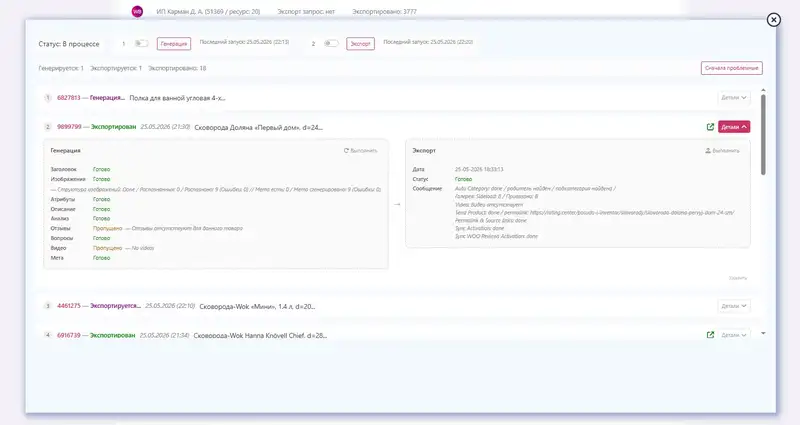Viewport: 800px width, 425px height.
Task: Click the 'Экспортируется: 1' counter
Action: [116, 68]
